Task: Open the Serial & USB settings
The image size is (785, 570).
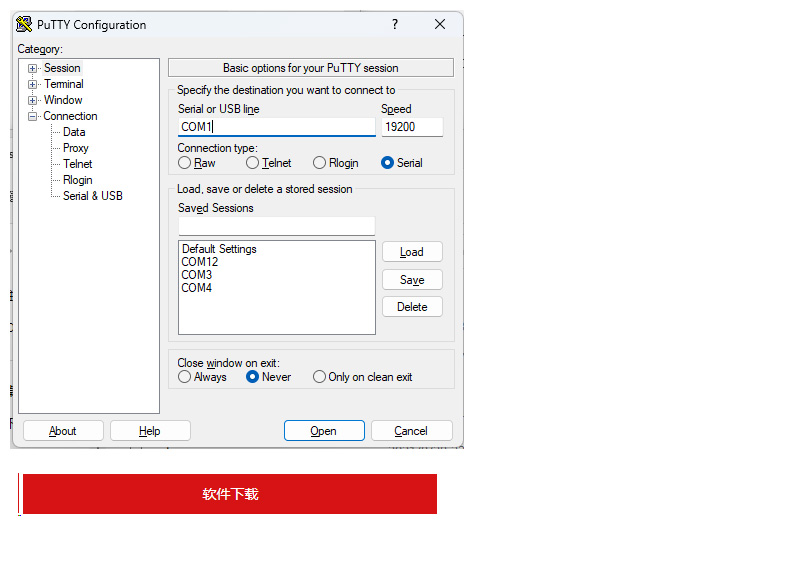Action: (x=93, y=196)
